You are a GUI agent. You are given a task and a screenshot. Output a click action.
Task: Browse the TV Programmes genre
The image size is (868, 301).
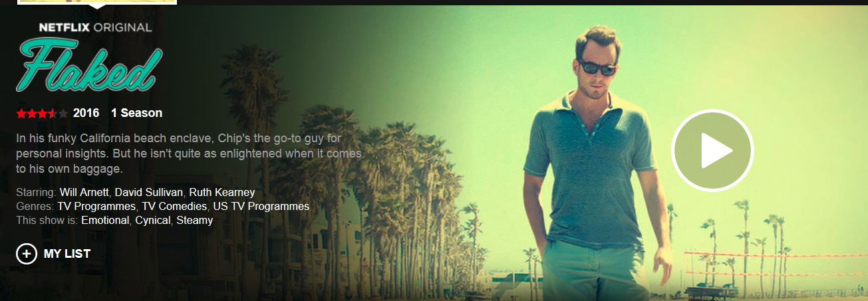pos(96,207)
